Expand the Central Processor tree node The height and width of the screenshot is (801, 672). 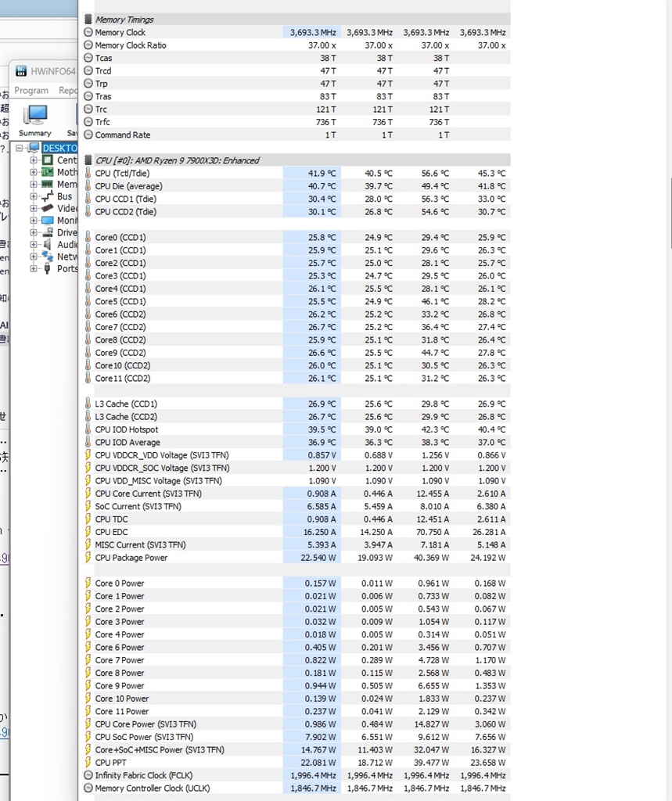[33, 160]
